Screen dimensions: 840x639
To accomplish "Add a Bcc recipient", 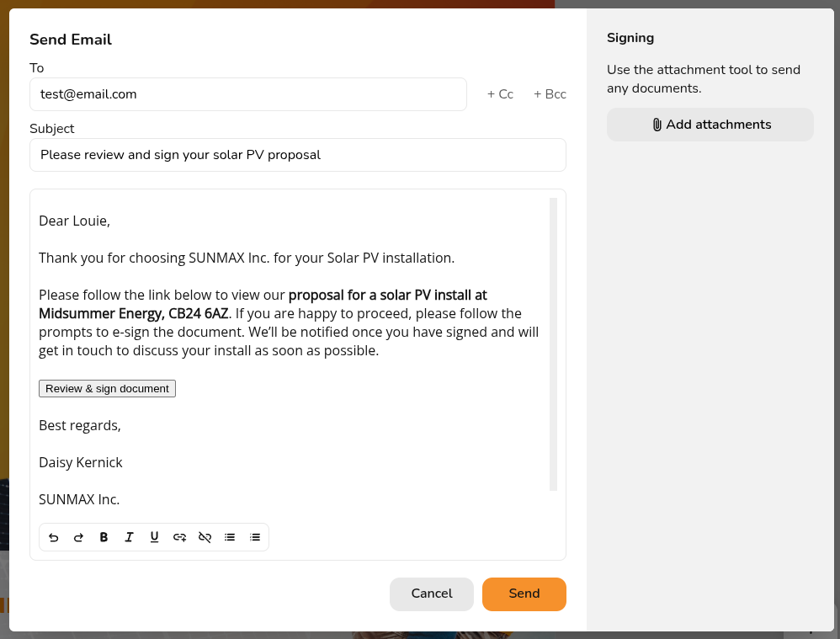I will click(550, 94).
